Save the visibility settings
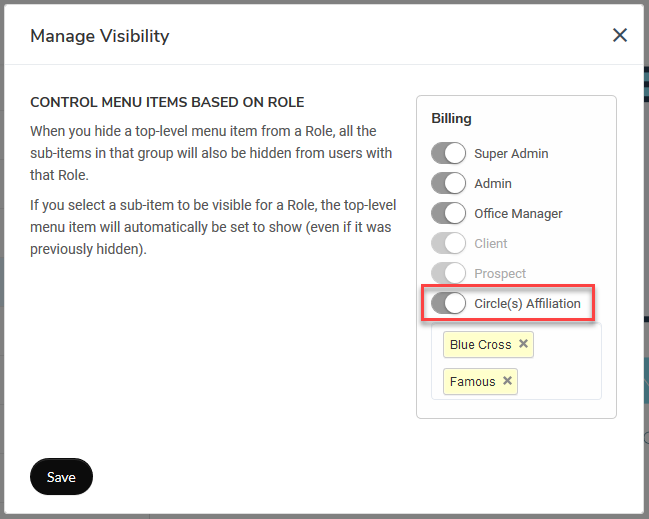649x519 pixels. click(x=61, y=477)
